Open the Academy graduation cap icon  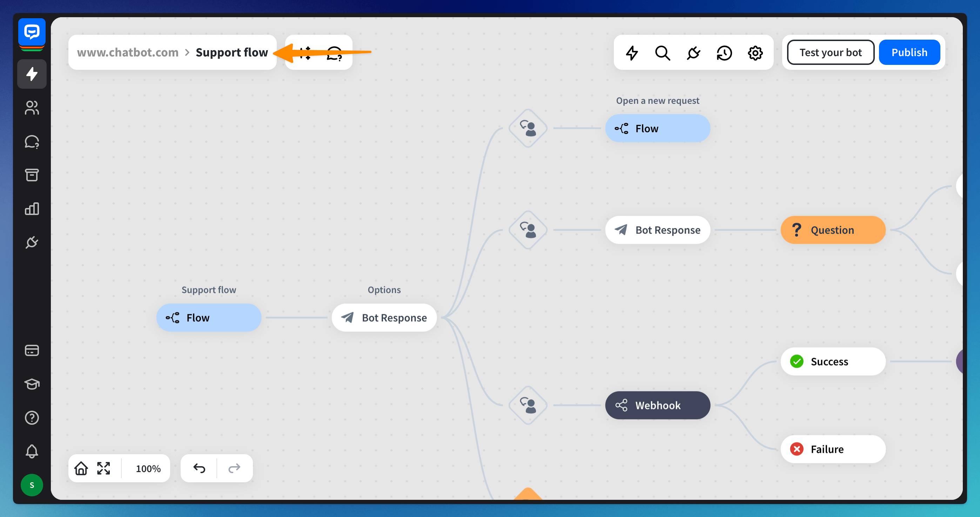coord(32,384)
